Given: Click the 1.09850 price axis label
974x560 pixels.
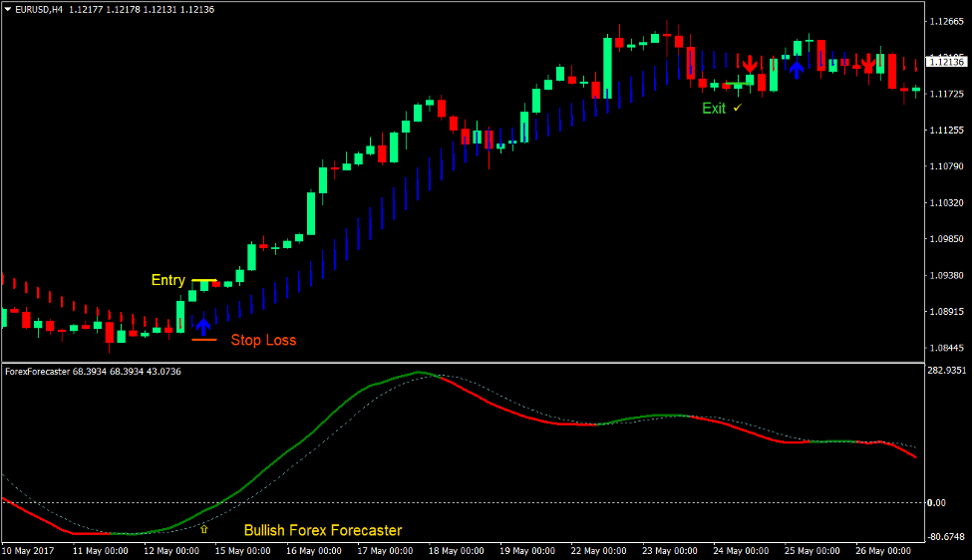Looking at the screenshot, I should [x=947, y=239].
